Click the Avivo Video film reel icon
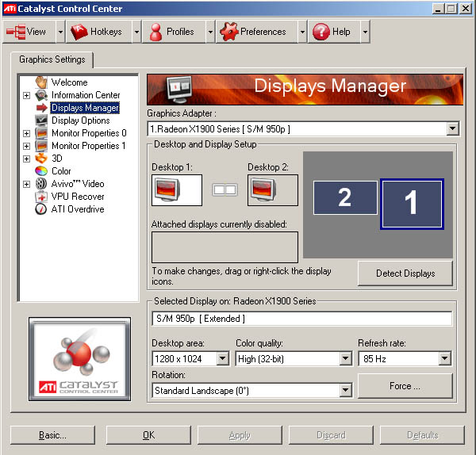 [41, 184]
